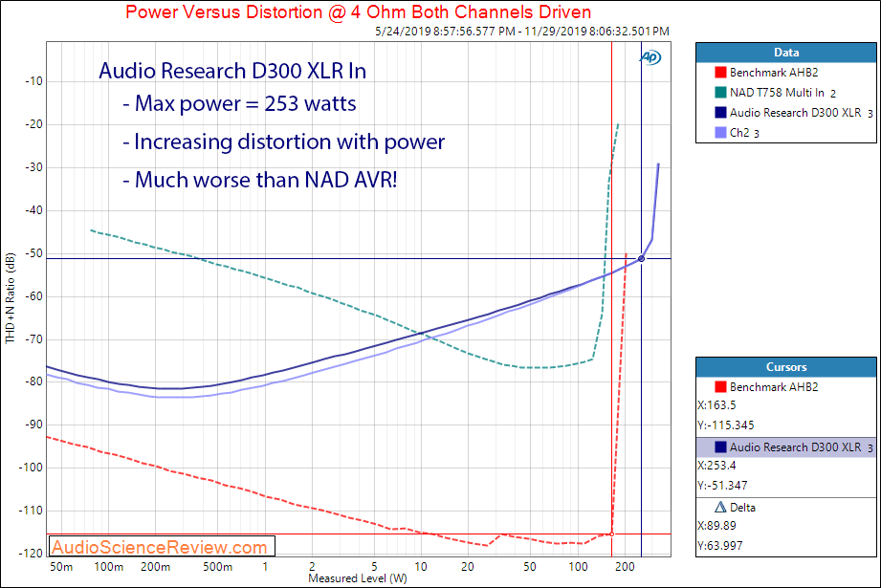Click the delta X:89.89 value
Image resolution: width=881 pixels, height=588 pixels.
pos(716,526)
